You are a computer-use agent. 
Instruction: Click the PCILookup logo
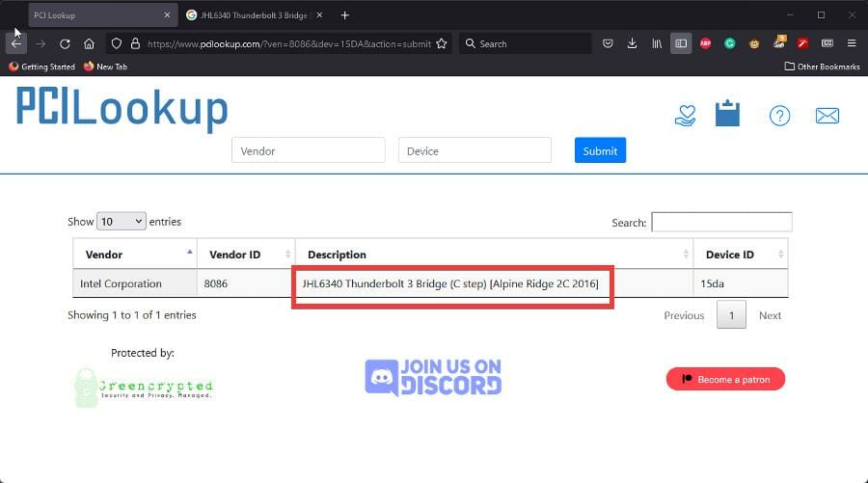tap(122, 109)
